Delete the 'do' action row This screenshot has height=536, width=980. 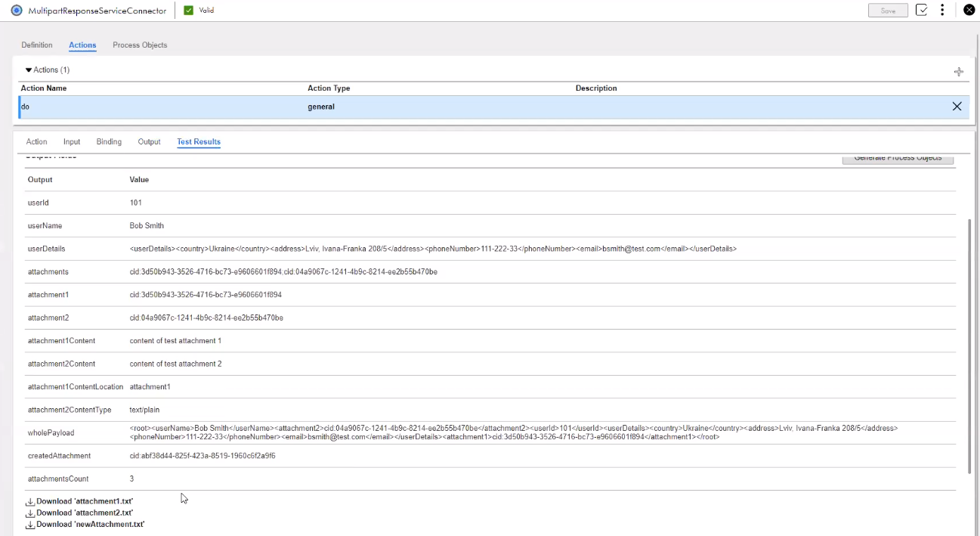957,107
